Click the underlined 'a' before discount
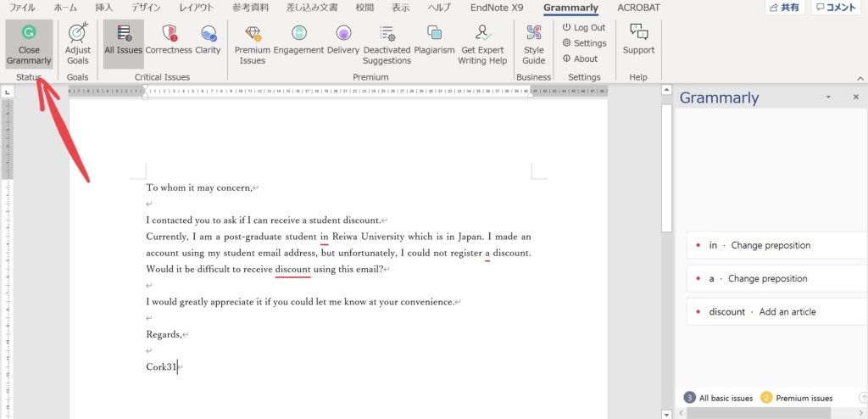 pos(487,254)
